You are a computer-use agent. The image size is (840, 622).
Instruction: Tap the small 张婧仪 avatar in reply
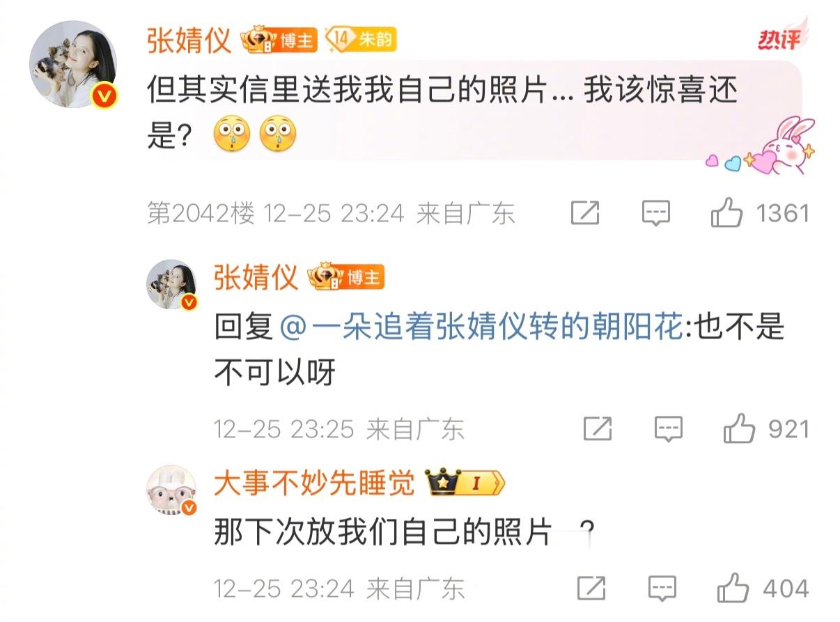tap(171, 285)
